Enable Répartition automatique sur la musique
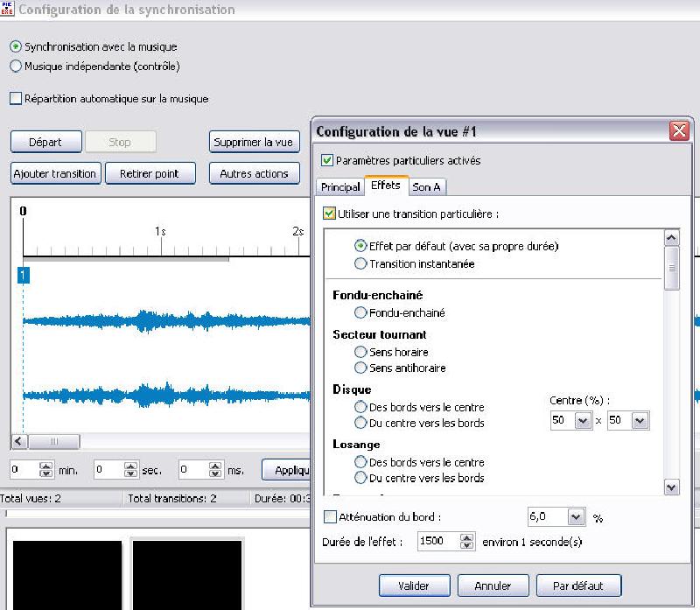 16,98
